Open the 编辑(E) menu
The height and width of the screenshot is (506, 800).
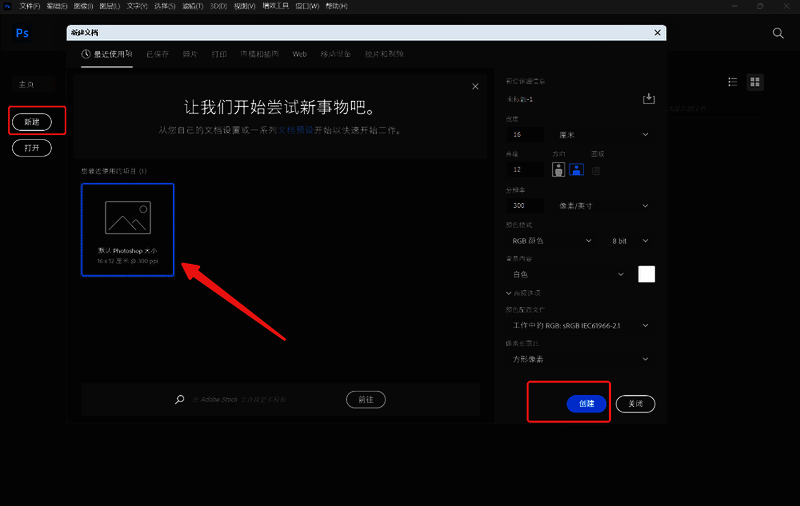[57, 6]
